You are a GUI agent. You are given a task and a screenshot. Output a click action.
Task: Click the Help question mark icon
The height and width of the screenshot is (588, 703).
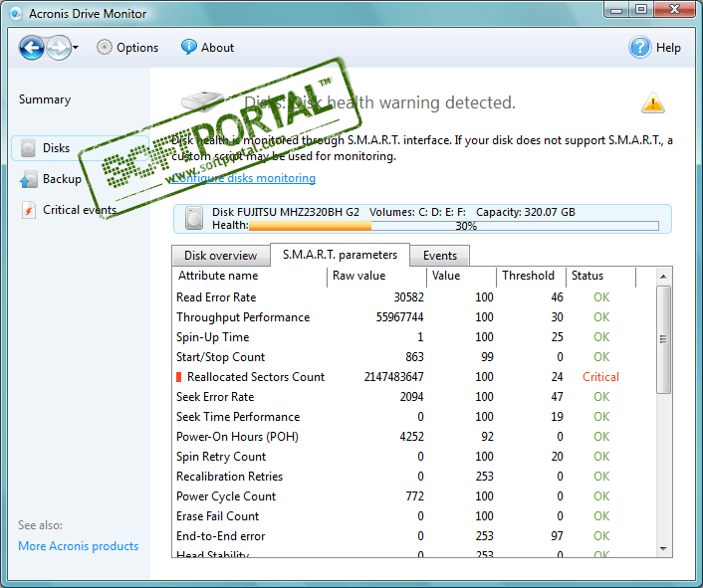(x=640, y=47)
